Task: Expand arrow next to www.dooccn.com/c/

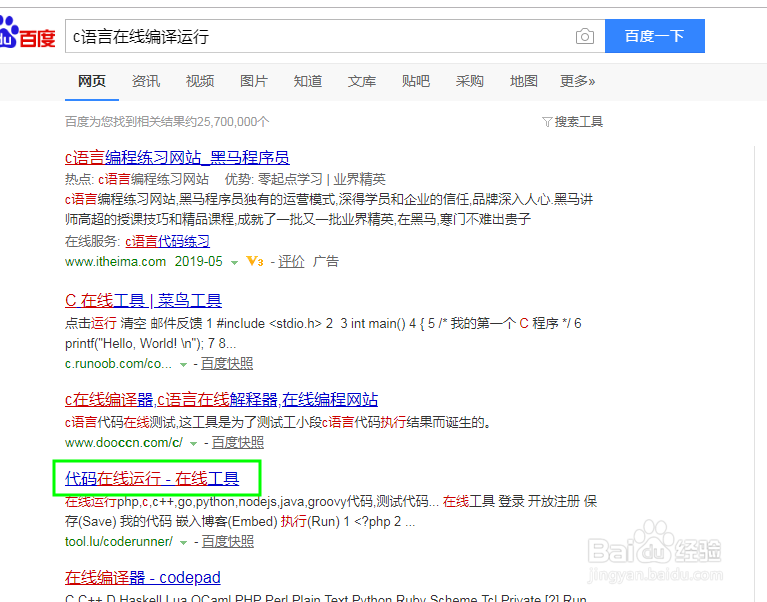Action: (194, 444)
